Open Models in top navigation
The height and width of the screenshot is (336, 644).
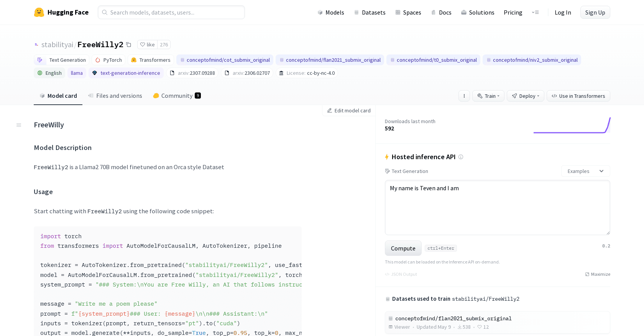point(331,12)
